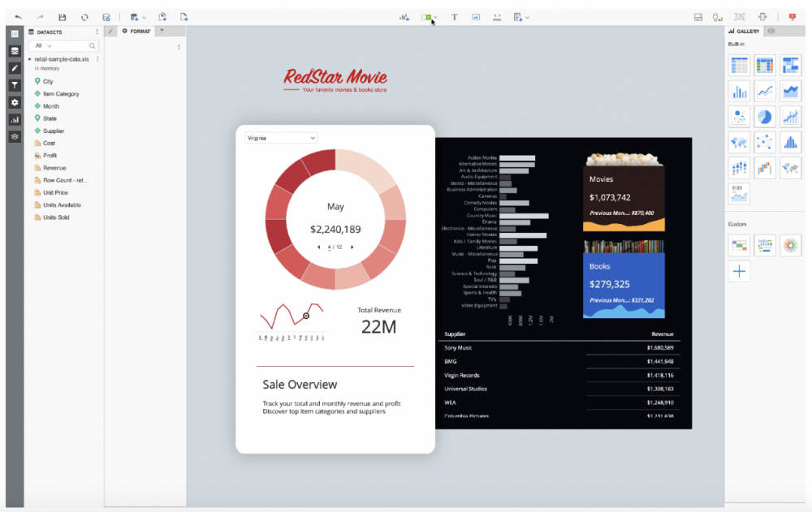
Task: Open the Contents panel icon in left sidebar
Action: click(x=15, y=33)
